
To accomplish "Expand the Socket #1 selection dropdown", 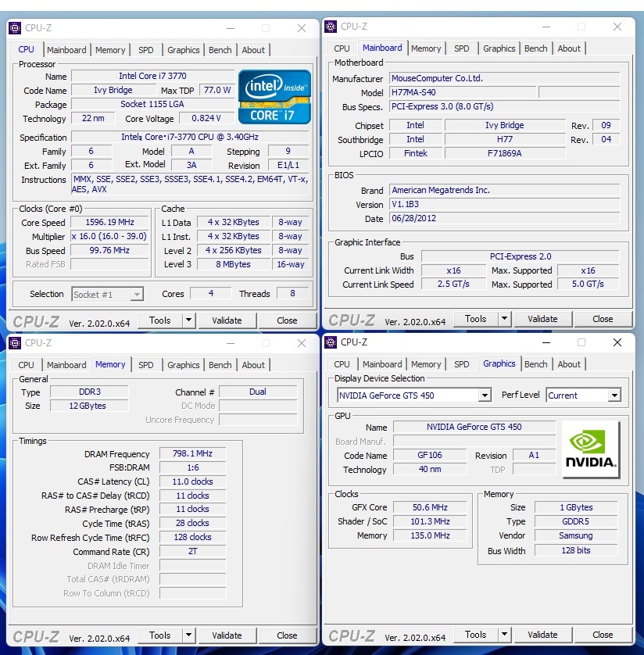I will point(137,295).
